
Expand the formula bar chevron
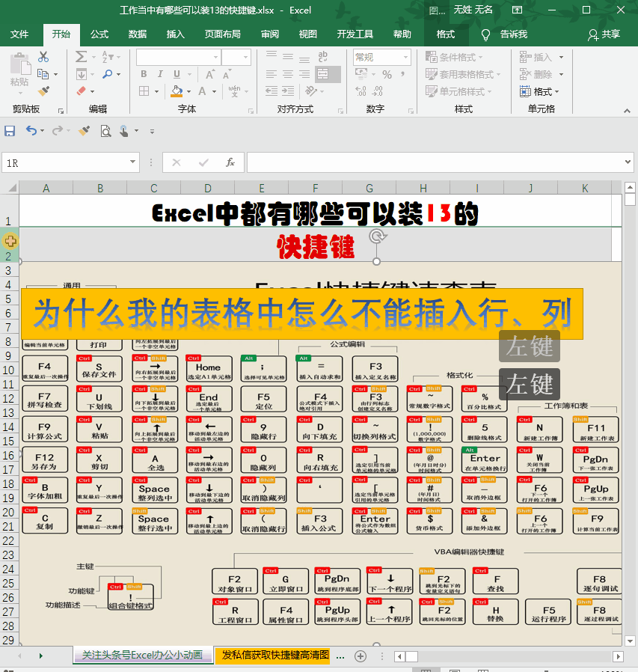628,162
